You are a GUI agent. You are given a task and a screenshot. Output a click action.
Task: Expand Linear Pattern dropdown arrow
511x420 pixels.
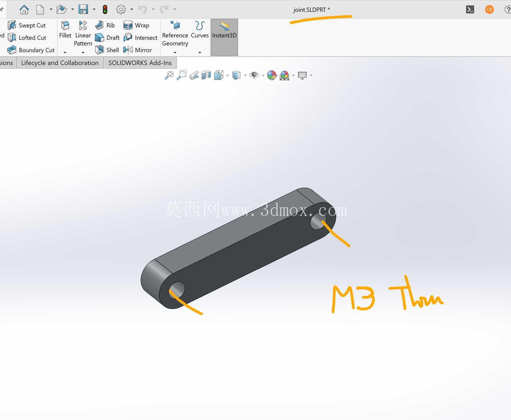click(83, 52)
